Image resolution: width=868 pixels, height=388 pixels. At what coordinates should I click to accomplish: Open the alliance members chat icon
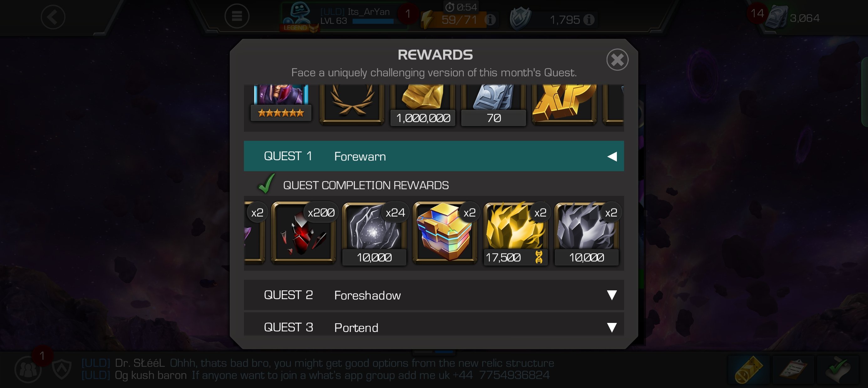tap(28, 370)
